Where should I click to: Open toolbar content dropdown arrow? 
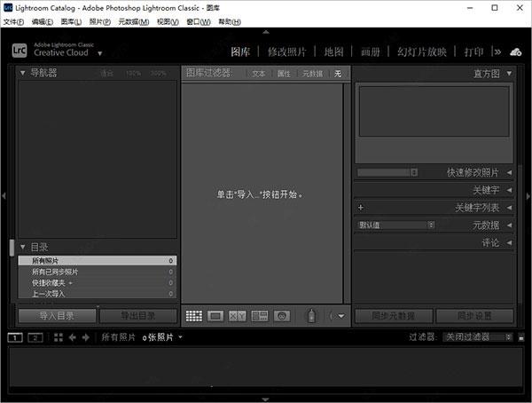pyautogui.click(x=341, y=316)
